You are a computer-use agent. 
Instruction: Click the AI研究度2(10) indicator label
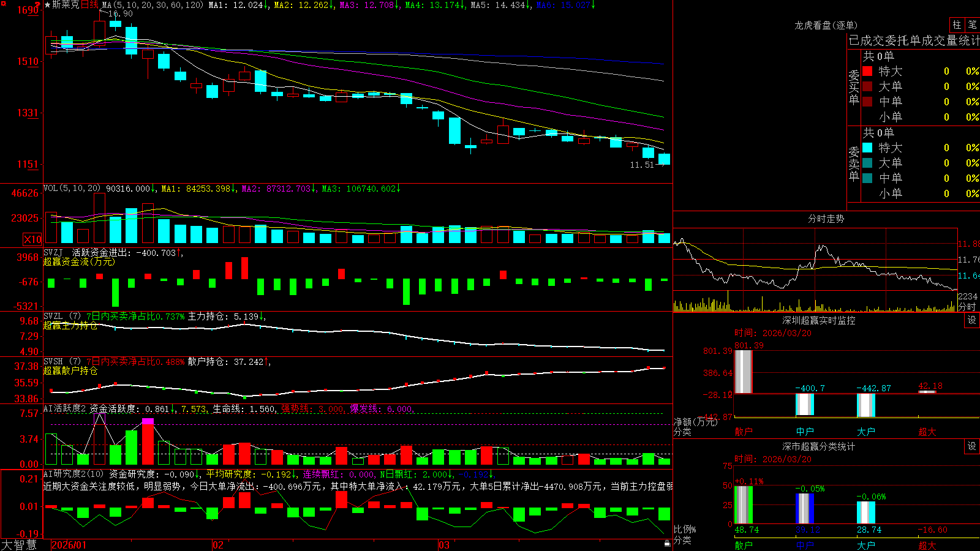point(73,474)
